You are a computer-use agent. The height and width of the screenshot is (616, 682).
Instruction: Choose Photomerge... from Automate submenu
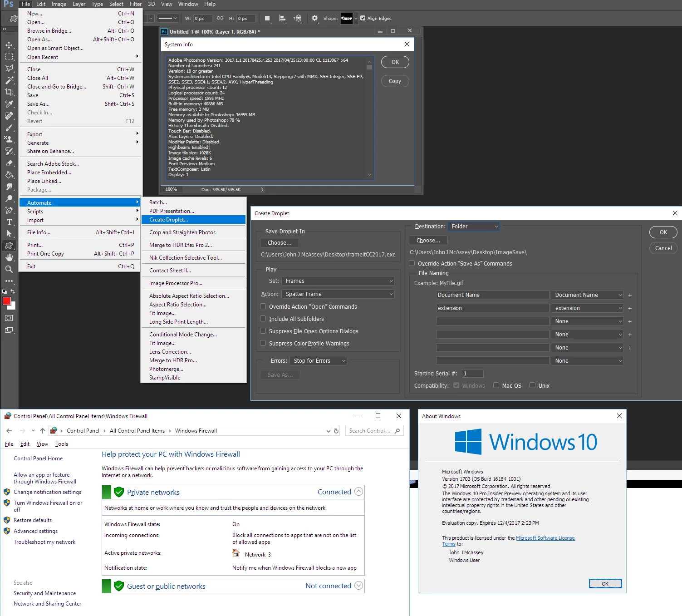pyautogui.click(x=193, y=369)
